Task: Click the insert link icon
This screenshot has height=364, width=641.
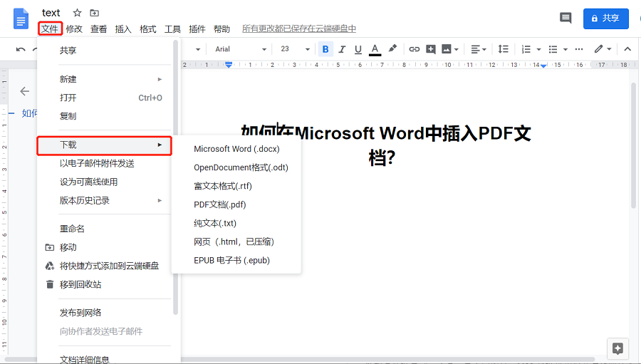Action: pos(414,49)
